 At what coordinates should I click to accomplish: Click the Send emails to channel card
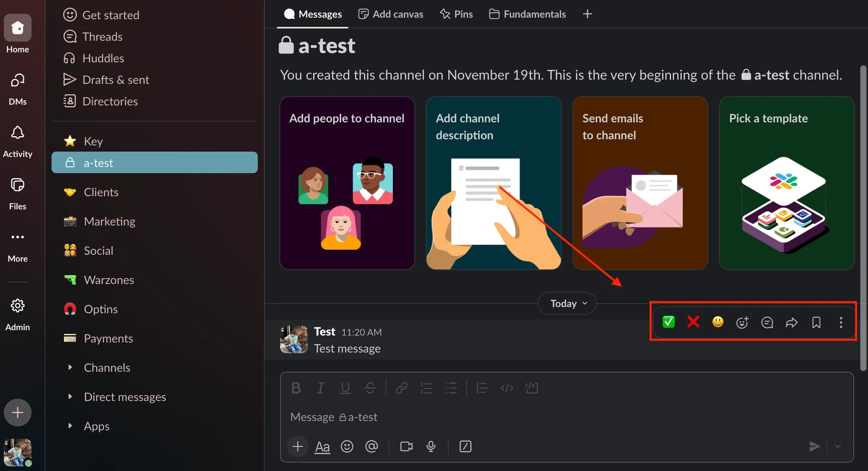(x=640, y=183)
